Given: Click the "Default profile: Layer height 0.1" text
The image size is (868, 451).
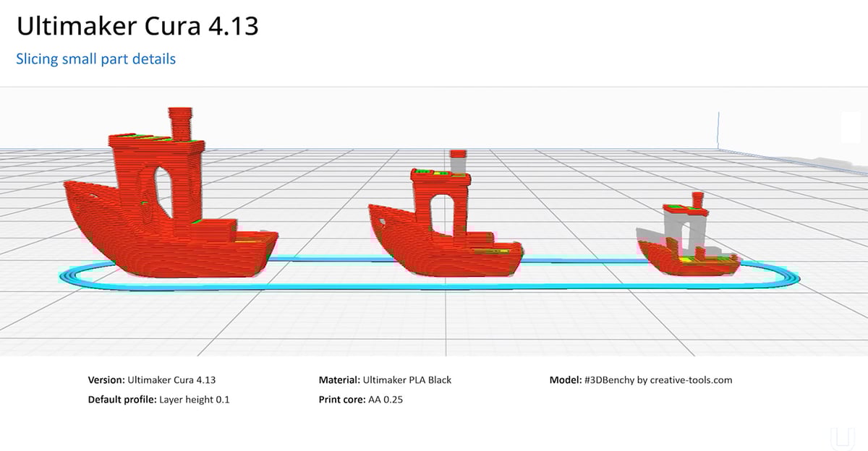Looking at the screenshot, I should pos(158,399).
